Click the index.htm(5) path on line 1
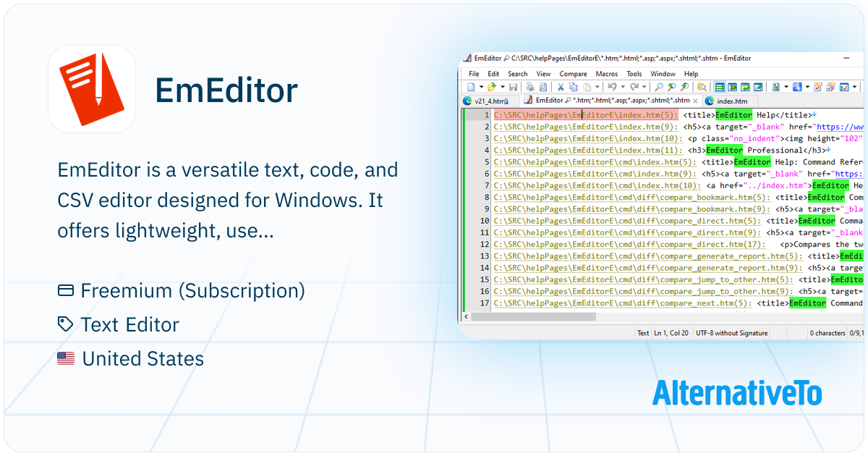The height and width of the screenshot is (456, 868). (x=586, y=115)
